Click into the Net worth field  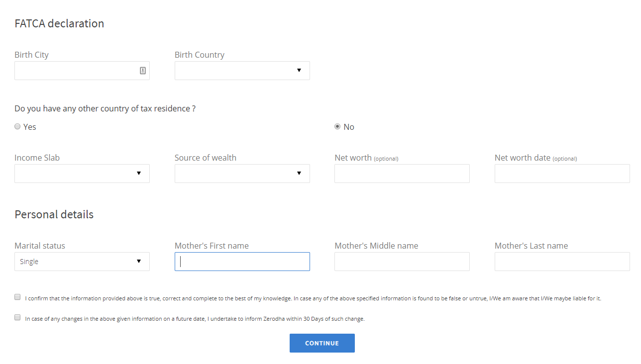point(402,174)
